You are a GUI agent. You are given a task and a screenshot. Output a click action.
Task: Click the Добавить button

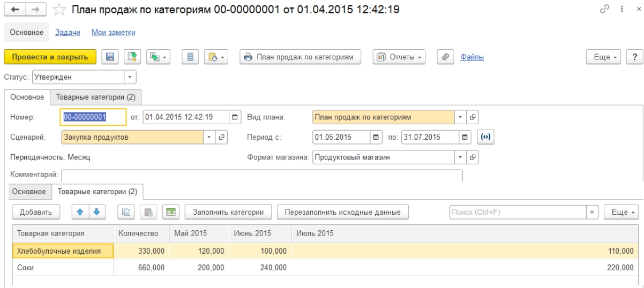point(36,212)
